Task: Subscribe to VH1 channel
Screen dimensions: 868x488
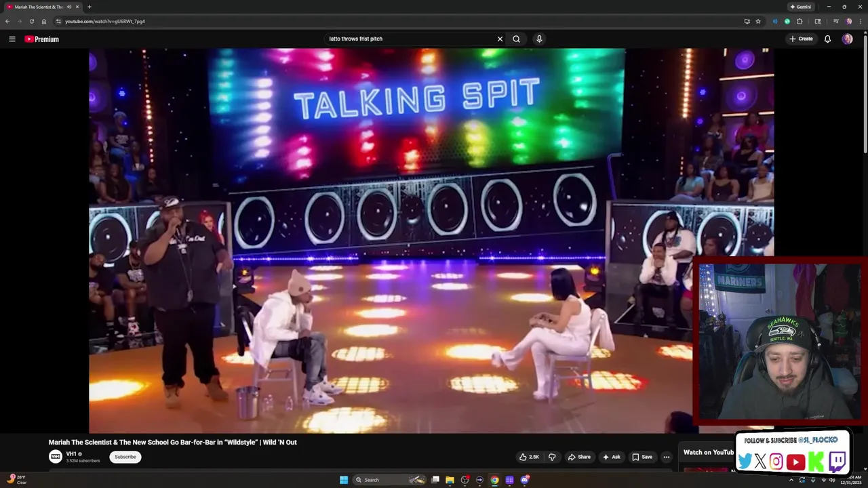Action: coord(125,457)
